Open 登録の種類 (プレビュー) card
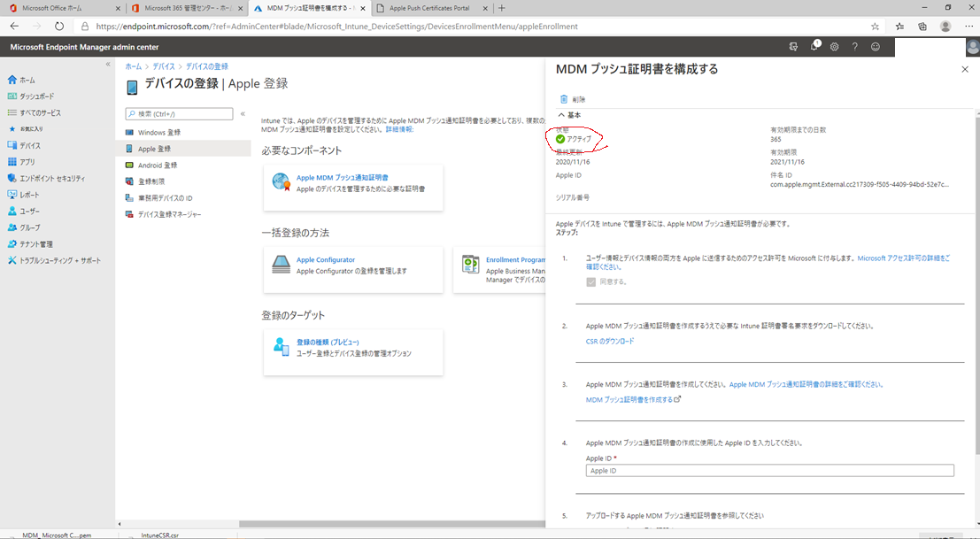 pyautogui.click(x=353, y=352)
